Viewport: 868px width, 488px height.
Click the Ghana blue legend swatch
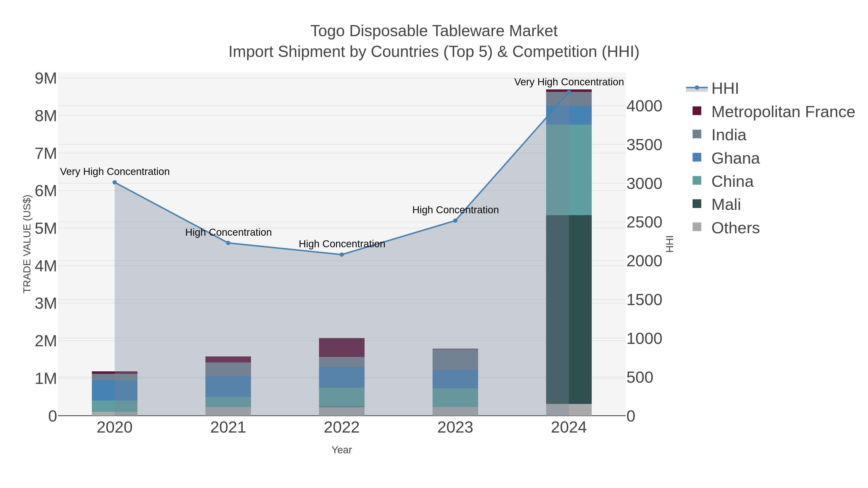697,157
